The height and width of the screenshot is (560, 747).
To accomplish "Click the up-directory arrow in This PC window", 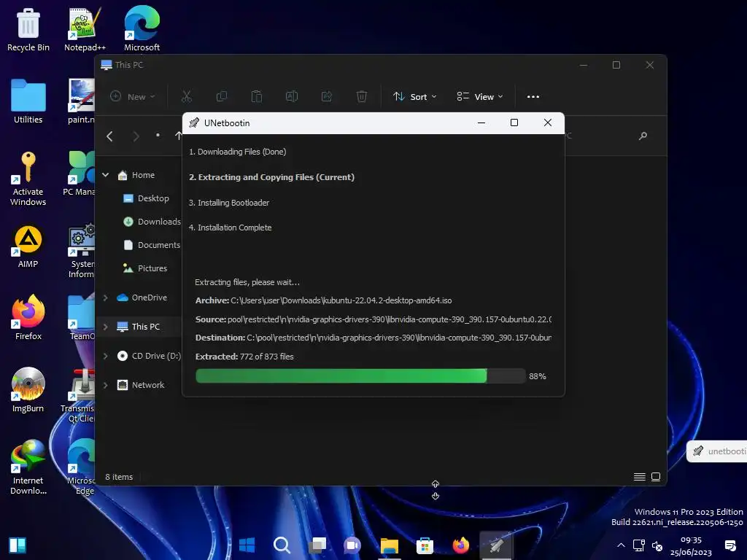I will [178, 136].
